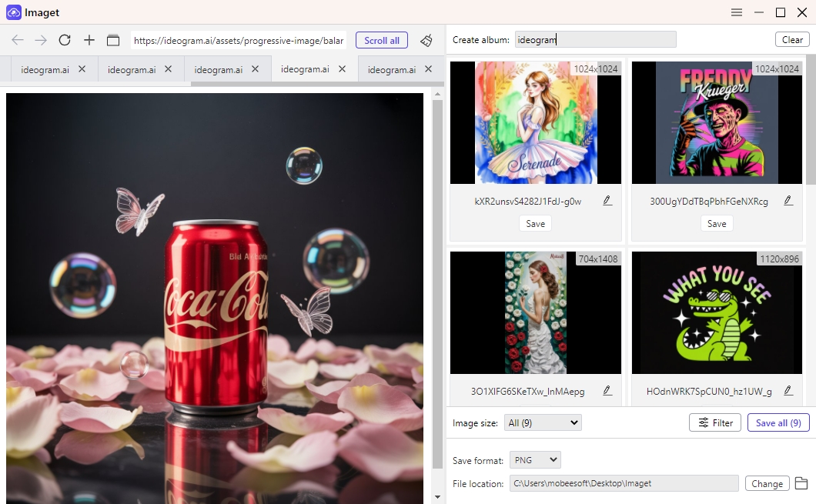Select the fourth ideogram.ai tab
This screenshot has height=504, width=816.
point(305,69)
